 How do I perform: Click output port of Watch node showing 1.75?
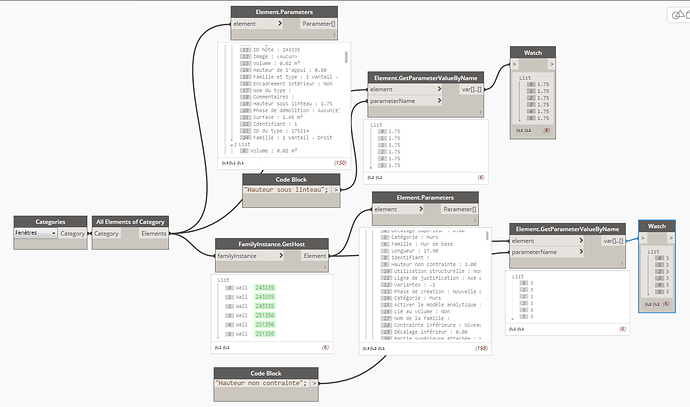point(551,64)
